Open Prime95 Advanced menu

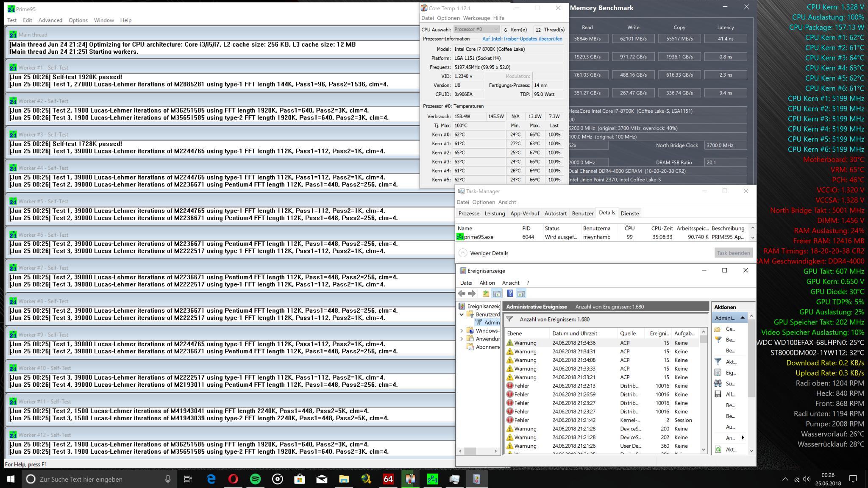(x=50, y=20)
